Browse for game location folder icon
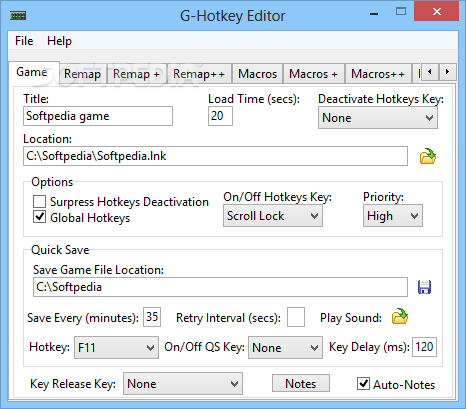Image resolution: width=466 pixels, height=409 pixels. click(428, 156)
